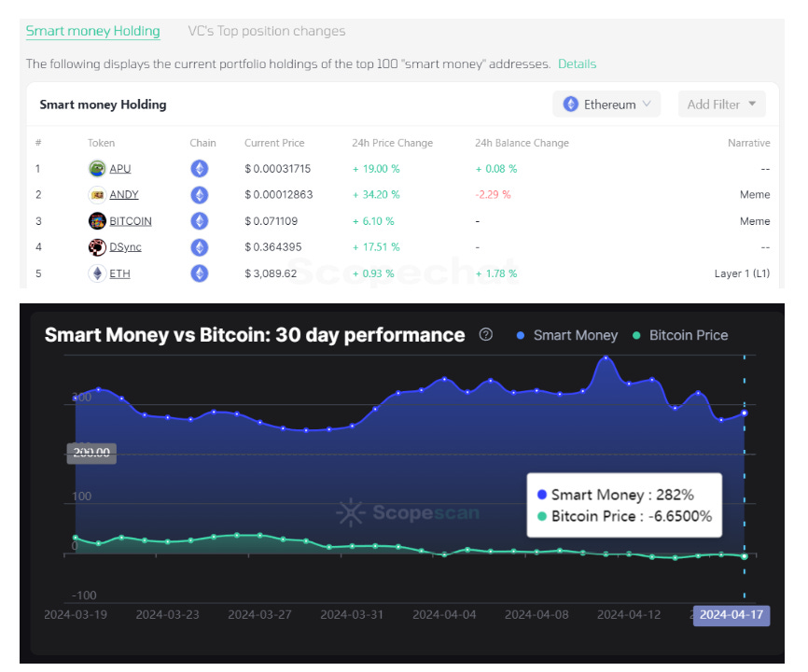Click the DSync token icon
The width and height of the screenshot is (808, 672).
pos(97,247)
